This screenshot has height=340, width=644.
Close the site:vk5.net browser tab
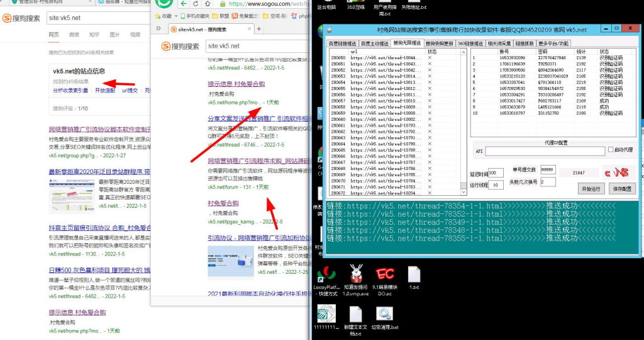[x=249, y=29]
